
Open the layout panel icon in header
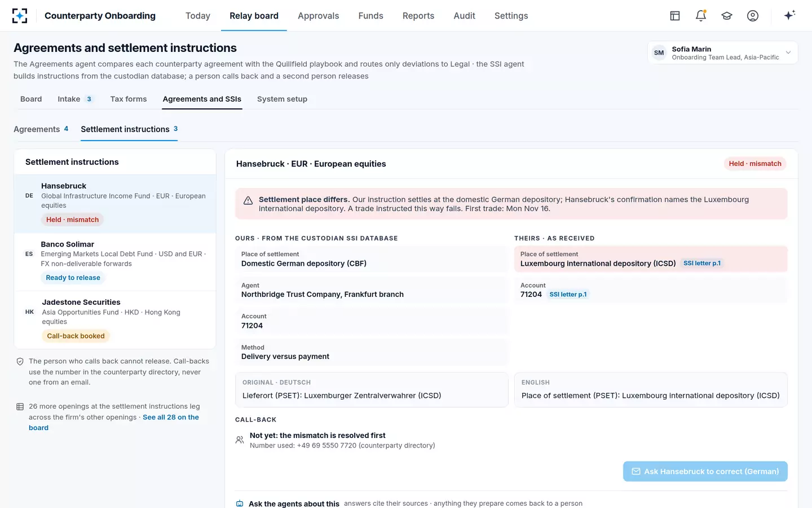tap(675, 16)
